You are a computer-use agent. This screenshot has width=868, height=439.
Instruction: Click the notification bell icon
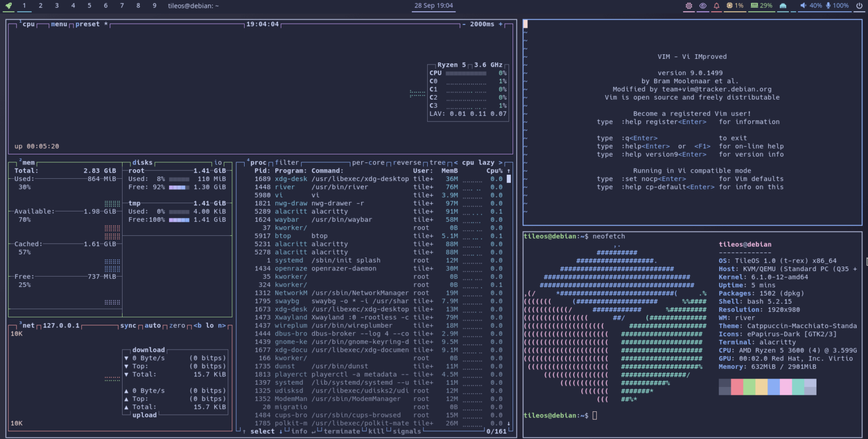[x=715, y=6]
